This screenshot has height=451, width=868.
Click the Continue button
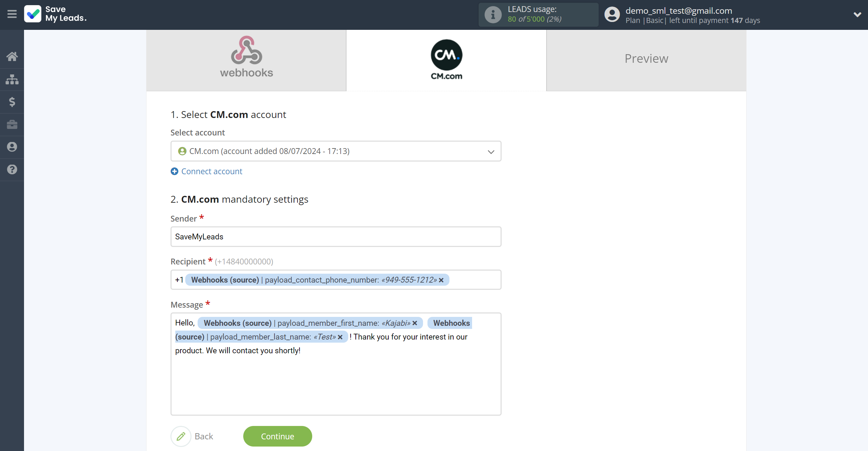pos(278,436)
